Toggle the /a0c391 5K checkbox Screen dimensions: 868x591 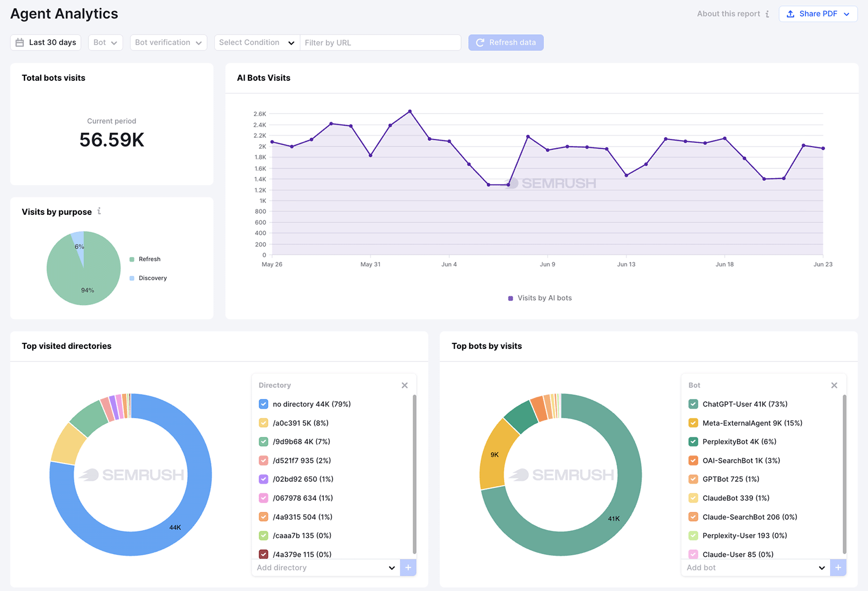point(264,423)
